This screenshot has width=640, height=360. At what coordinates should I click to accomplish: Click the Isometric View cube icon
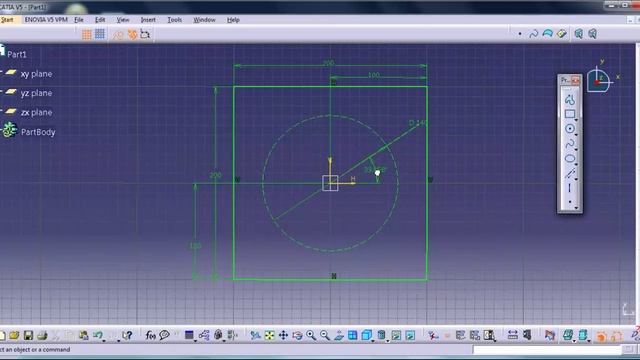367,335
